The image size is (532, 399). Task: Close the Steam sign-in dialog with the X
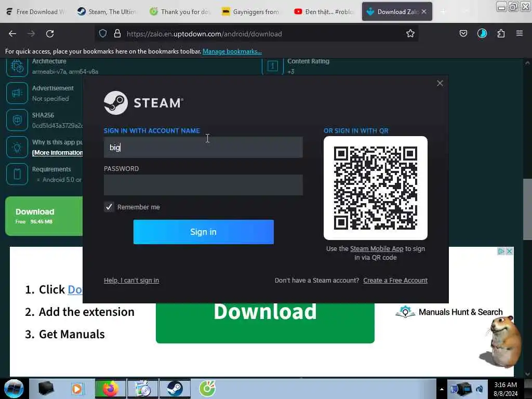point(440,83)
